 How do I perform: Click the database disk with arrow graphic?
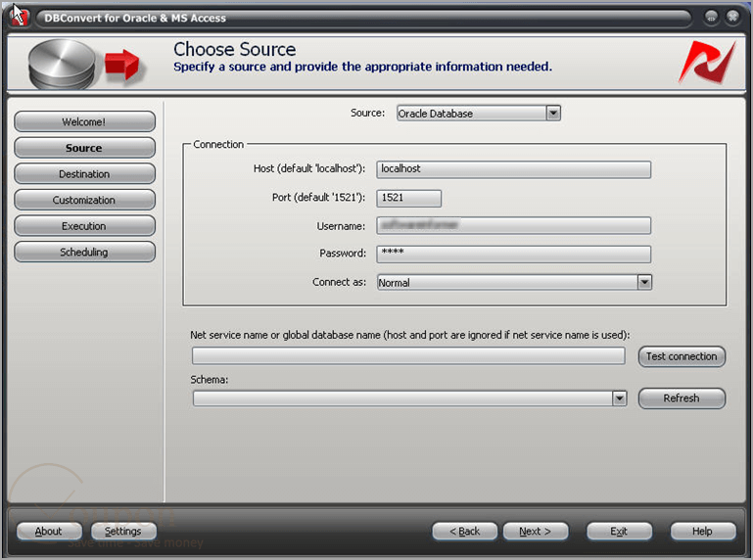pyautogui.click(x=84, y=64)
